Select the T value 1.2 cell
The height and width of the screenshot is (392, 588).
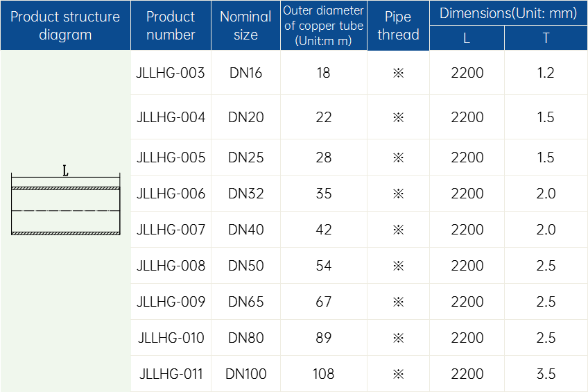[x=546, y=73]
